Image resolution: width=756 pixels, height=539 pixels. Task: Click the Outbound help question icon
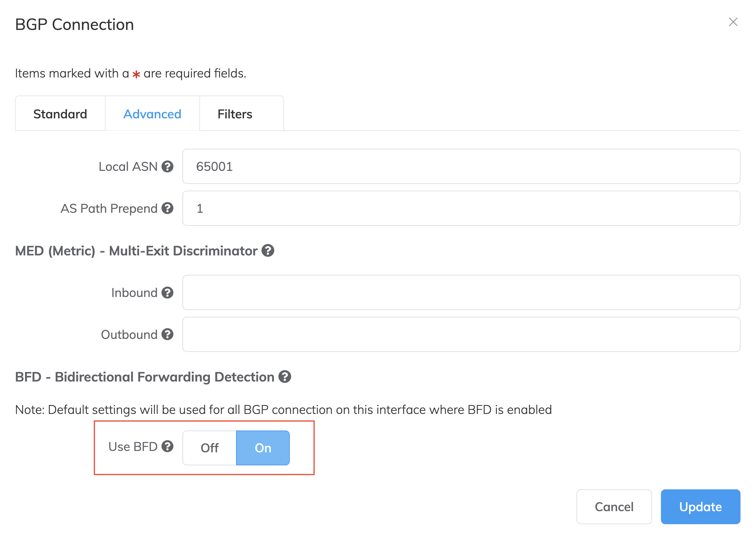click(167, 335)
